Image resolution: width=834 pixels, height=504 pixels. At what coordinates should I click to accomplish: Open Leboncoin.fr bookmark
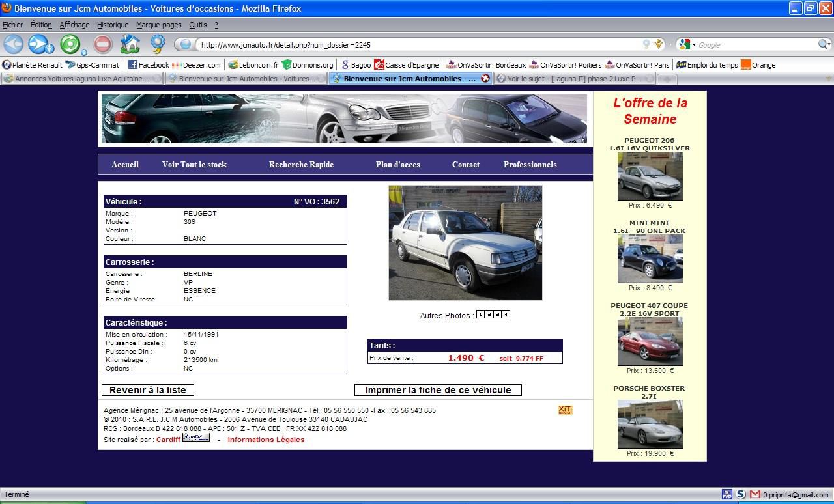pyautogui.click(x=253, y=64)
